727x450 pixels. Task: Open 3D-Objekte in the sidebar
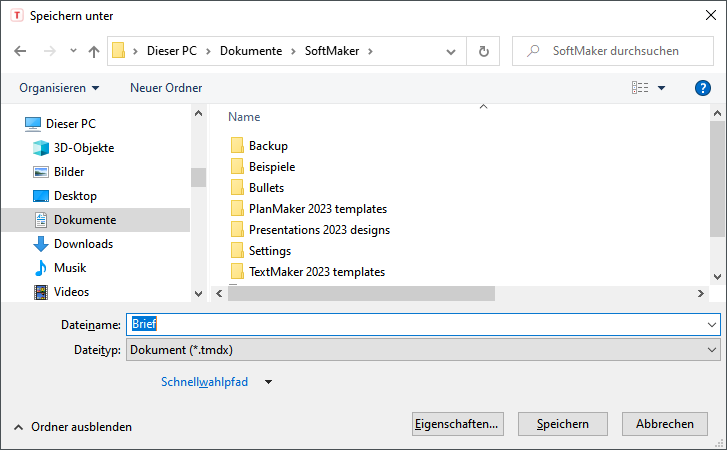83,148
